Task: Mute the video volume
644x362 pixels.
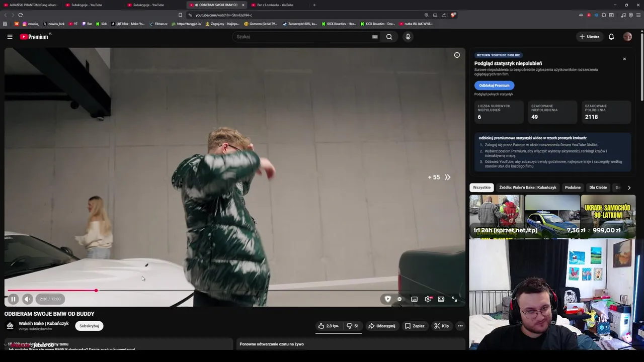Action: click(27, 299)
